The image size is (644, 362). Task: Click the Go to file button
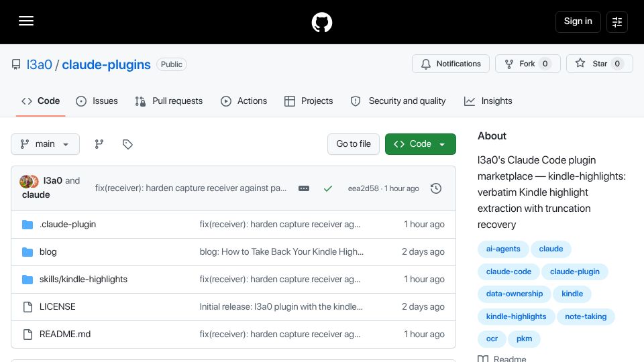pos(354,144)
